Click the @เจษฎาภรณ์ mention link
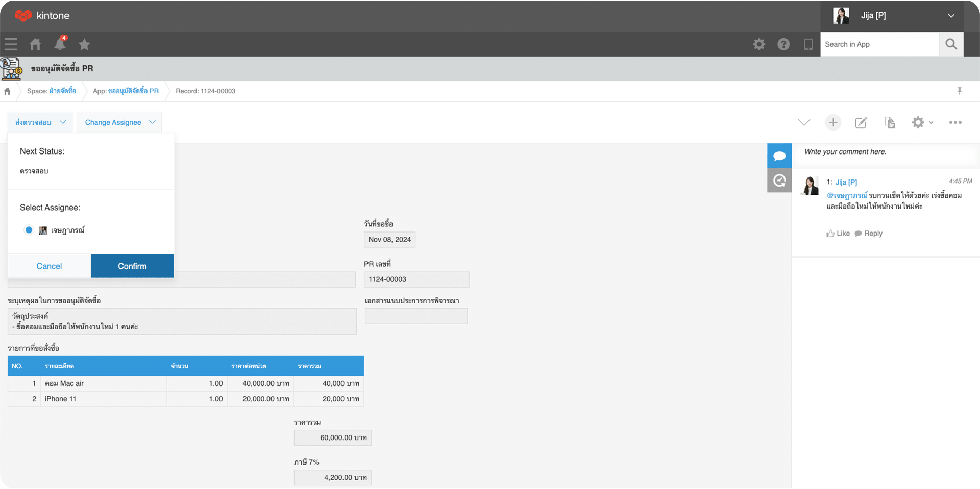Image resolution: width=980 pixels, height=489 pixels. [847, 195]
